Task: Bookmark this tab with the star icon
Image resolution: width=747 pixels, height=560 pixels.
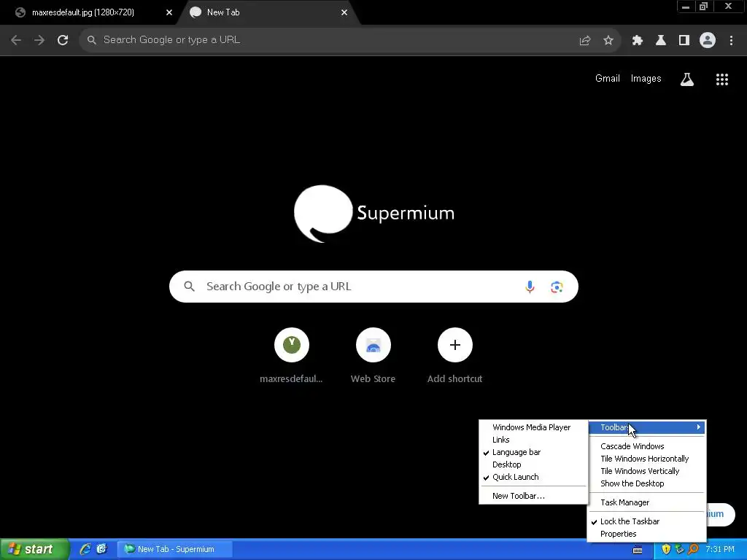Action: (x=608, y=41)
